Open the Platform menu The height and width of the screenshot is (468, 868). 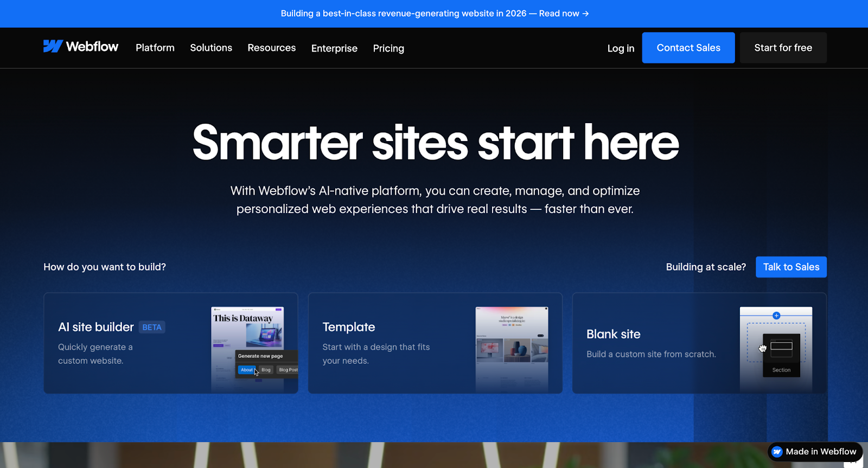click(155, 48)
